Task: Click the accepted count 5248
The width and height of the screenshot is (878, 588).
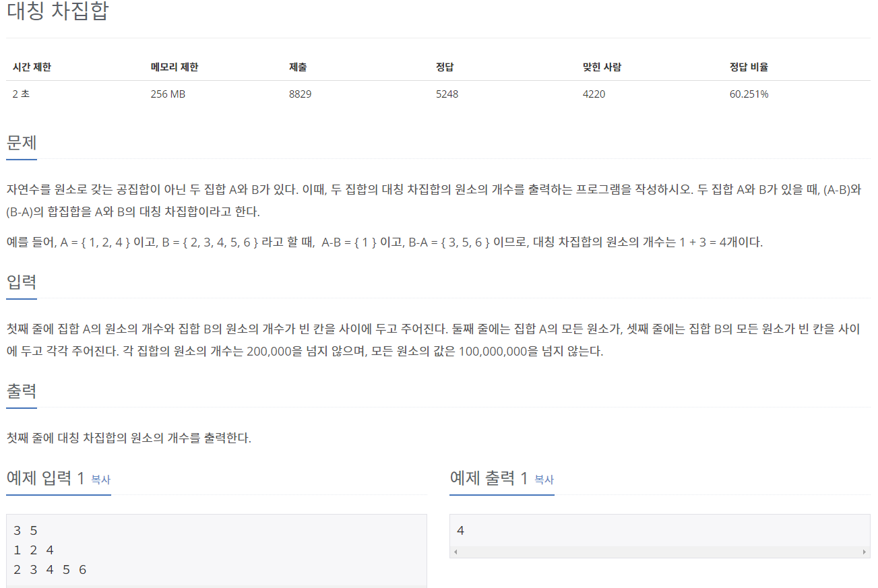Action: 447,94
